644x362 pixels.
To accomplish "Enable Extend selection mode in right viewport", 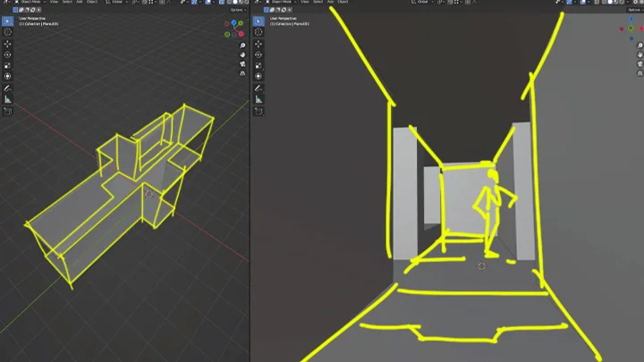I will click(x=272, y=10).
